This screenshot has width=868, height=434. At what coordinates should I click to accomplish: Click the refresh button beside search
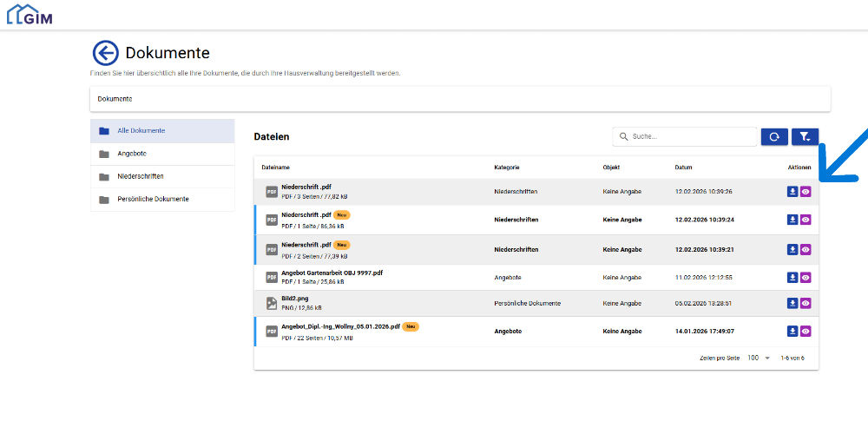click(774, 137)
